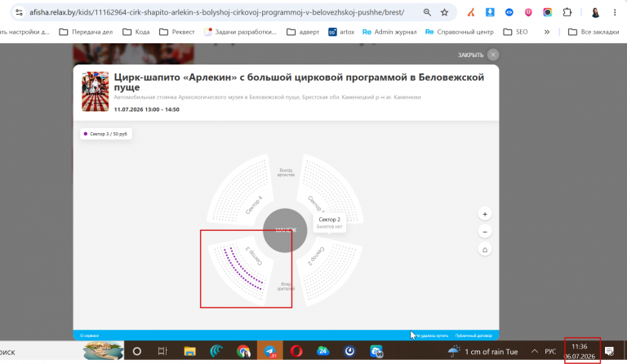
Task: Open the blue download extension icon
Action: tap(490, 12)
